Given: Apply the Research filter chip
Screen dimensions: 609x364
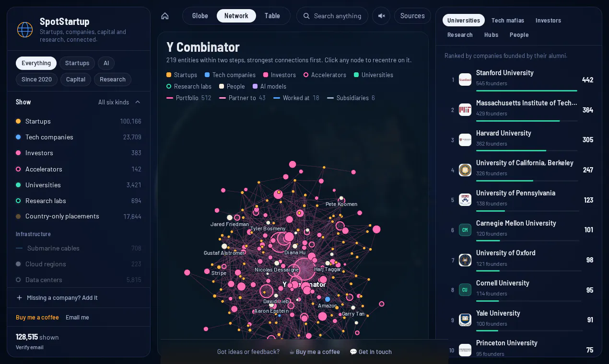Looking at the screenshot, I should point(113,80).
